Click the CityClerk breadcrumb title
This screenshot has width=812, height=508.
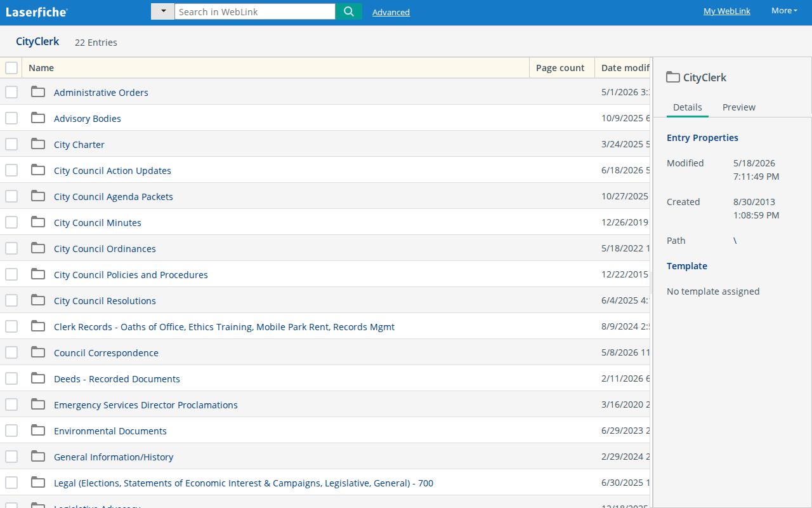click(37, 41)
